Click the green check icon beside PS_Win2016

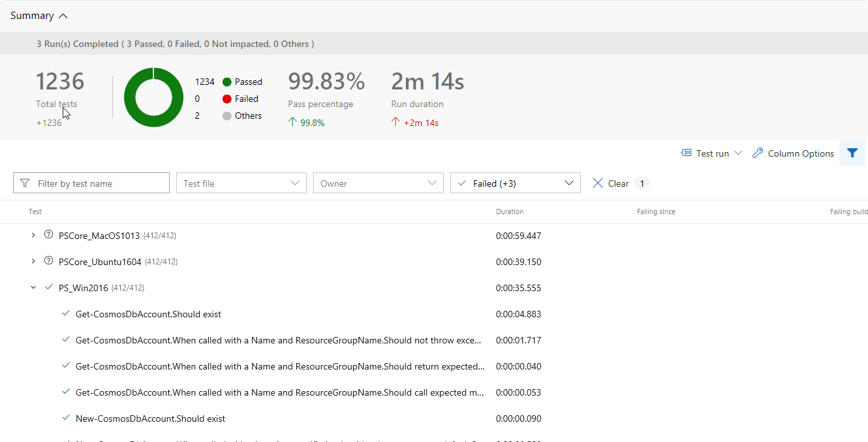[48, 287]
